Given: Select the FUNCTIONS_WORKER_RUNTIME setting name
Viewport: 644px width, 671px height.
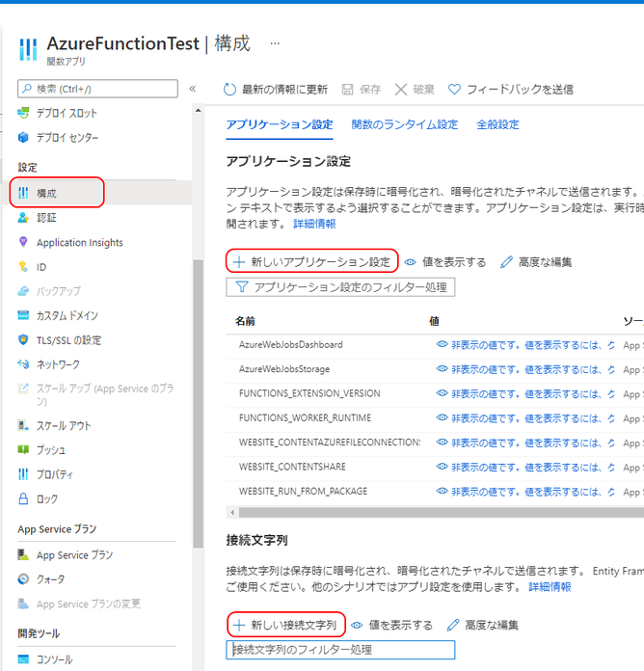Looking at the screenshot, I should [x=305, y=418].
